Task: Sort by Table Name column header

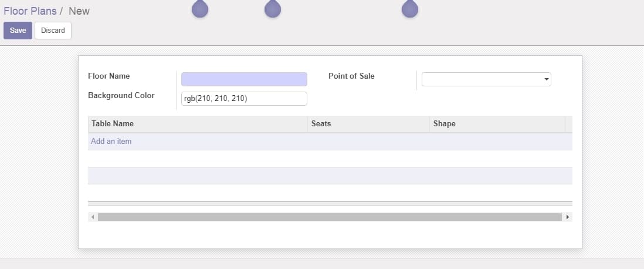Action: pos(113,123)
